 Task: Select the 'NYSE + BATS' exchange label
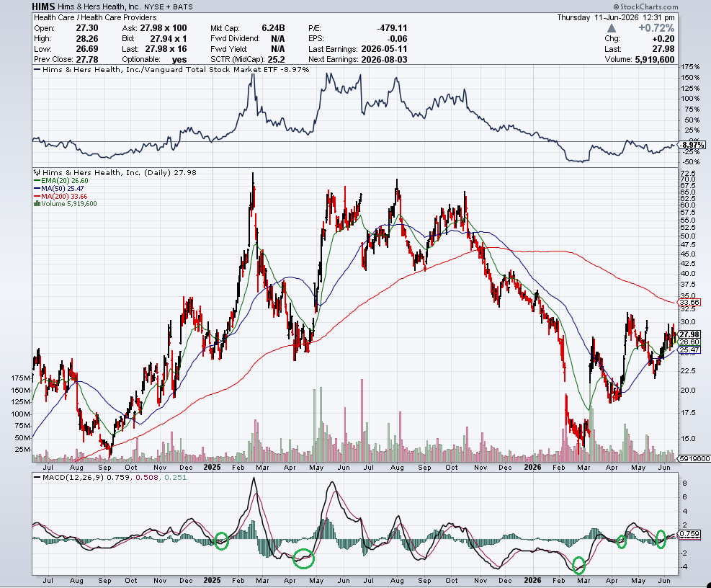[x=169, y=6]
